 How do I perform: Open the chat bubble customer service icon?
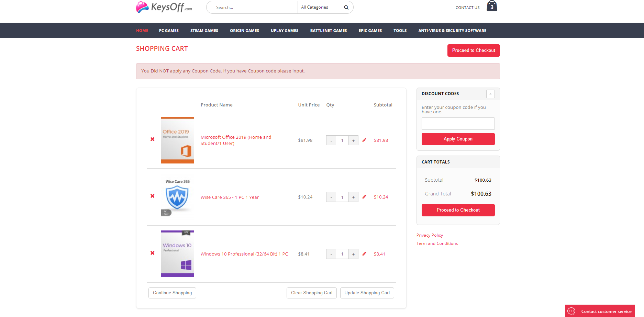pos(571,311)
